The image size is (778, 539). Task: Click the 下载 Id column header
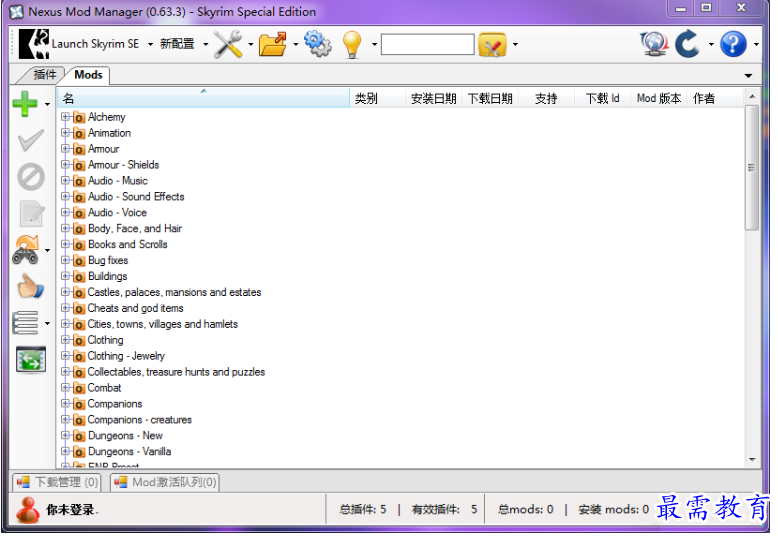click(602, 98)
